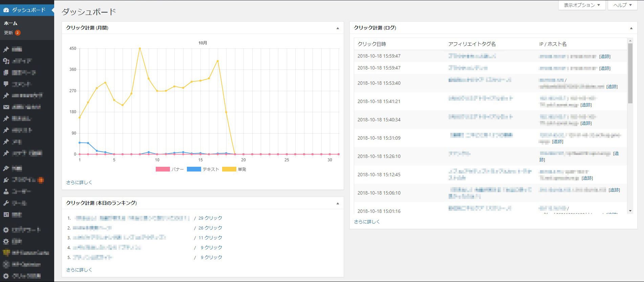Click さらに詳しく under today's ranking list
644x282 pixels.
coord(79,270)
